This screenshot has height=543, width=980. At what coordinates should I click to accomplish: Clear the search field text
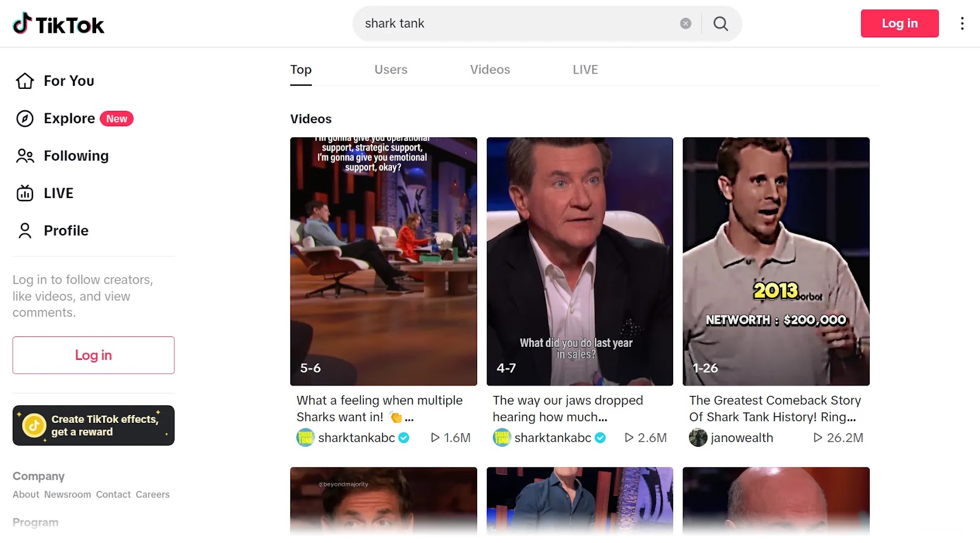685,23
